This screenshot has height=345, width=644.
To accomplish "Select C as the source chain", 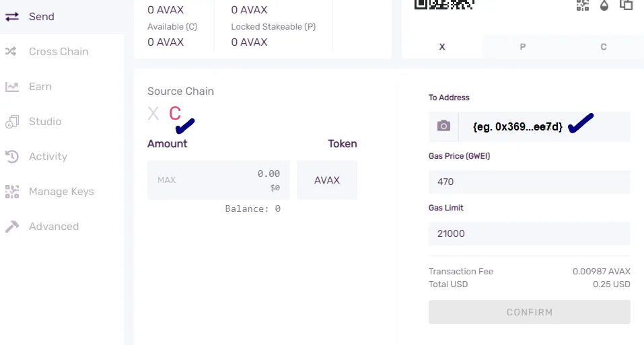I will coord(175,113).
